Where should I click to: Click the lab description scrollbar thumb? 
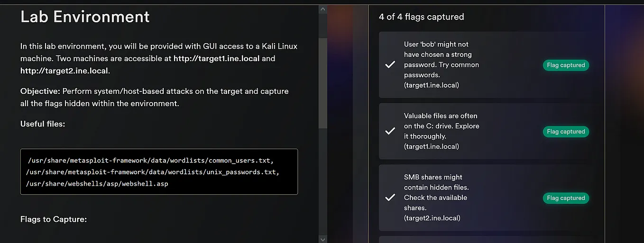323,83
